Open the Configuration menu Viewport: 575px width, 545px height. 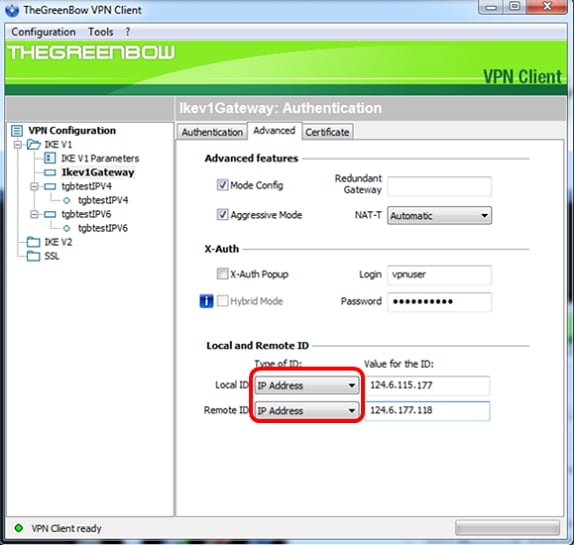pyautogui.click(x=43, y=32)
